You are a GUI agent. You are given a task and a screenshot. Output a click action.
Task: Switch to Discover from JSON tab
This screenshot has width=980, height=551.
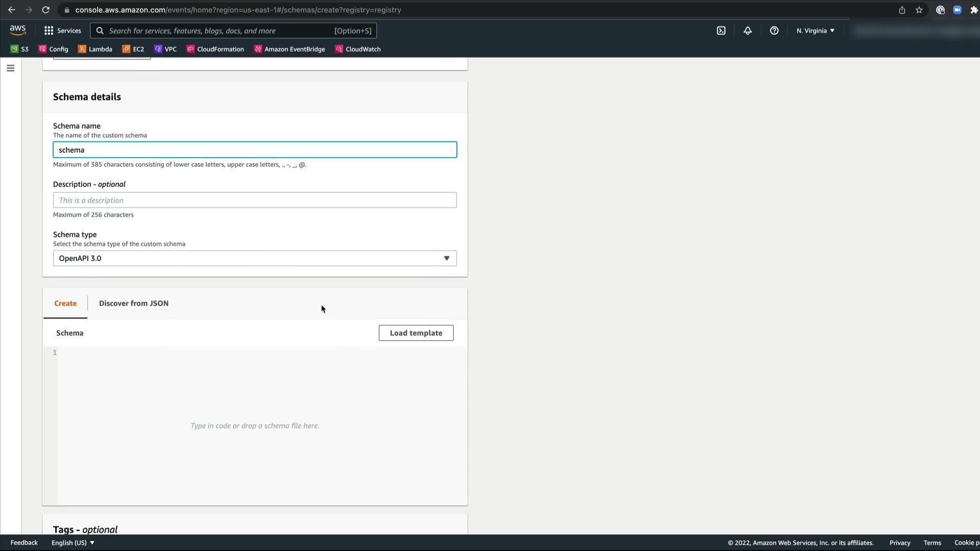[134, 304]
